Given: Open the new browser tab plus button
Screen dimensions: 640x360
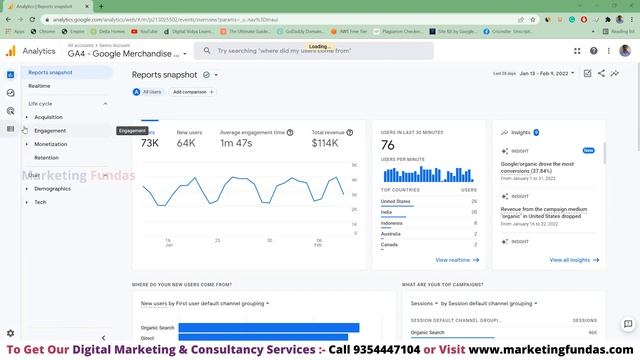Looking at the screenshot, I should (x=101, y=6).
